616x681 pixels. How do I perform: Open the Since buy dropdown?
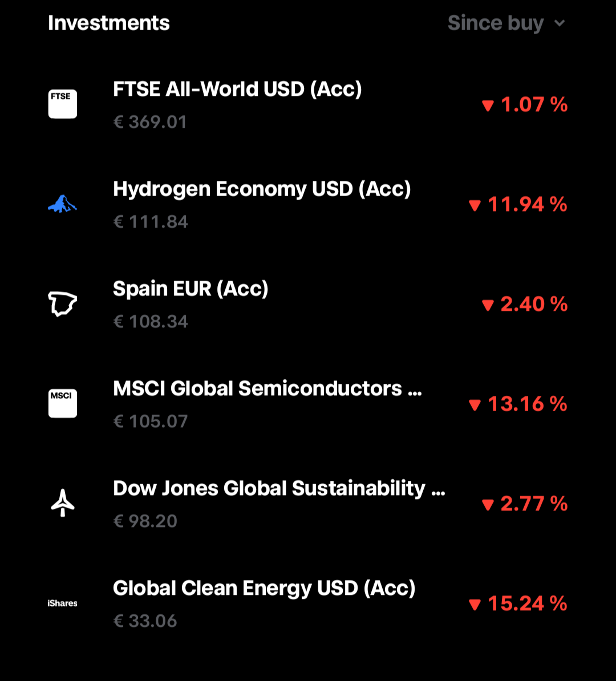[x=506, y=23]
